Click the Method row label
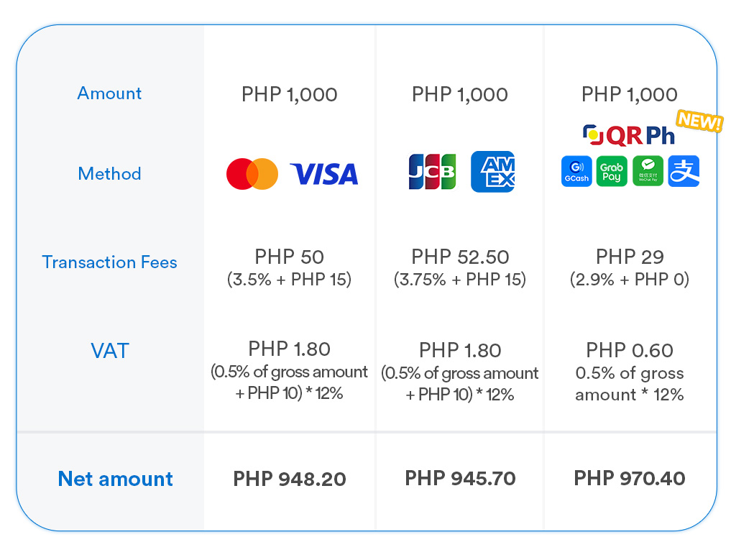Screen dimensions: 731x560 click(109, 174)
